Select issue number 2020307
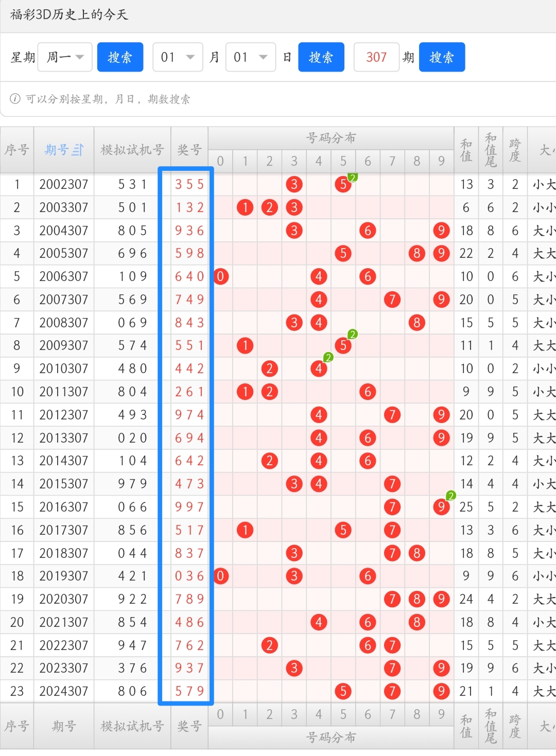 coord(64,599)
